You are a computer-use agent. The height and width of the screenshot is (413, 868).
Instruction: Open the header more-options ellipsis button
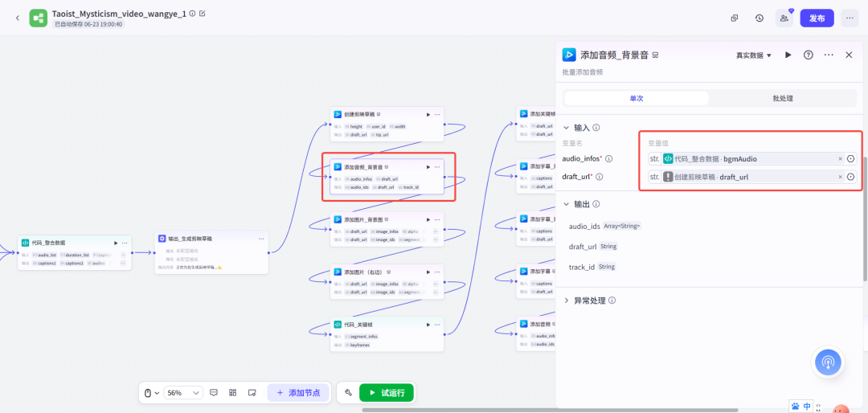click(x=850, y=18)
